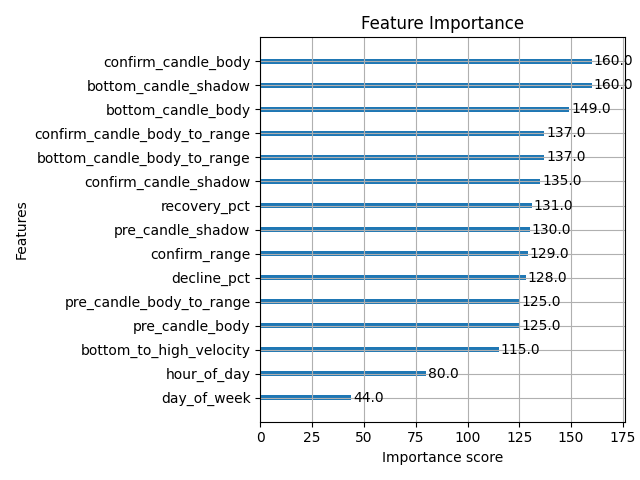Click the 149.0 value label
Image resolution: width=640 pixels, height=480 pixels.
tap(591, 109)
